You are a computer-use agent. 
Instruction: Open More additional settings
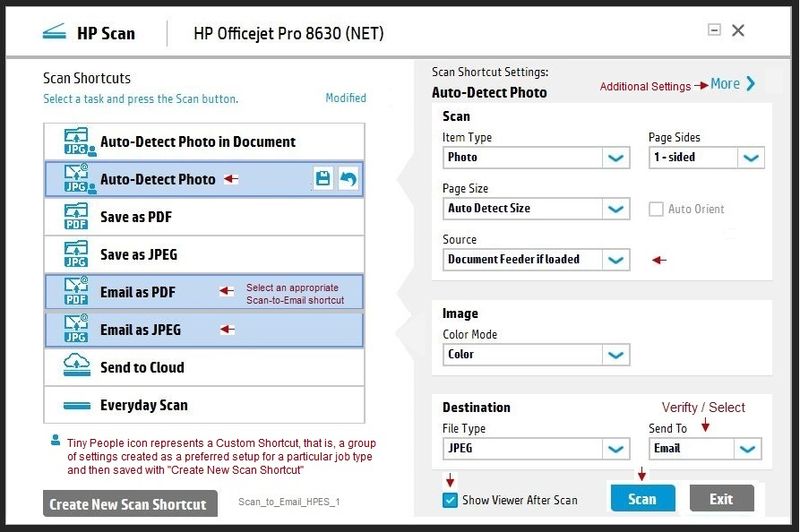(733, 84)
